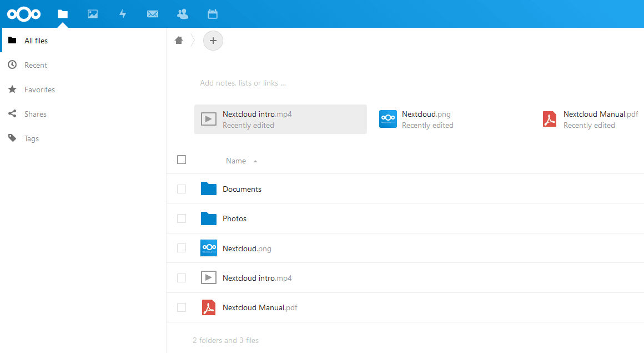Check the box next to Nextcloud.png

pyautogui.click(x=182, y=248)
